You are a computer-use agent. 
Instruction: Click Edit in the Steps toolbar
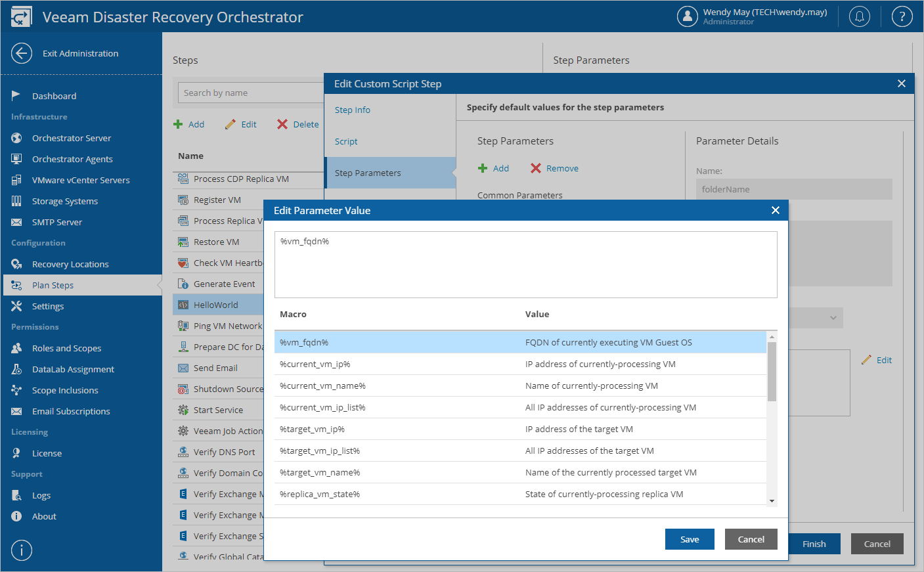pos(240,124)
